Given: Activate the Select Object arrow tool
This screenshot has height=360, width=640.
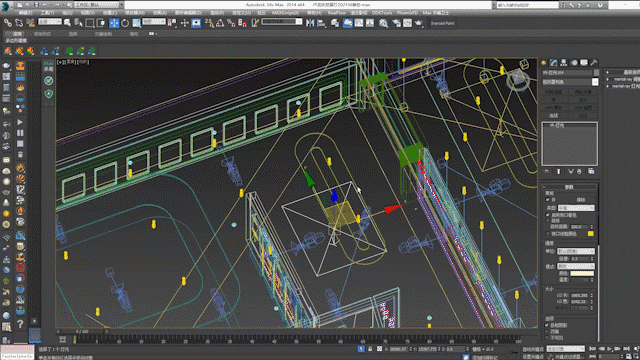Looking at the screenshot, I should coord(67,23).
